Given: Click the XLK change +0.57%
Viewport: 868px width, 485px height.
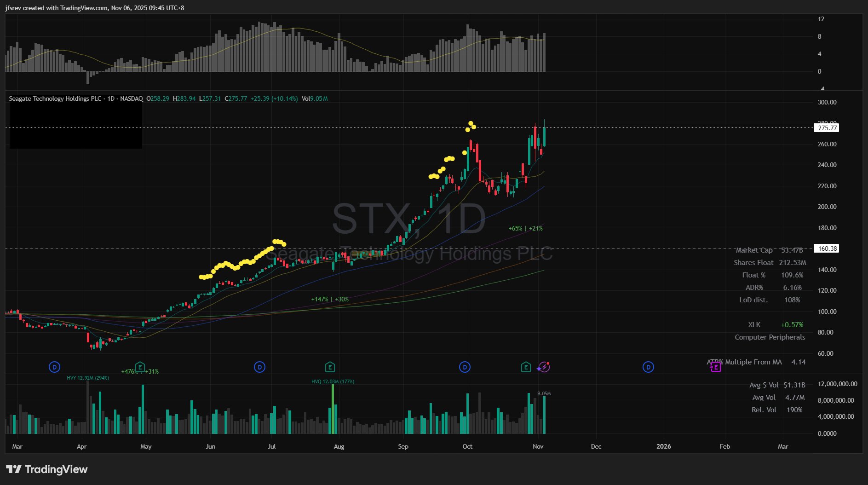Looking at the screenshot, I should pyautogui.click(x=792, y=325).
